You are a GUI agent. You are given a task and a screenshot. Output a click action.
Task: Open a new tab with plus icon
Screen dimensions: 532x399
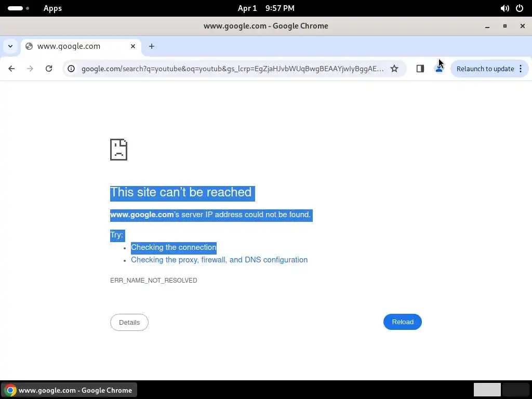pyautogui.click(x=152, y=46)
